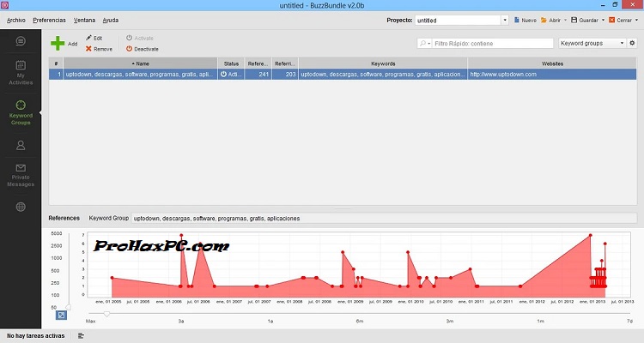This screenshot has height=343, width=644.
Task: Open the table settings gear icon
Action: click(x=632, y=43)
